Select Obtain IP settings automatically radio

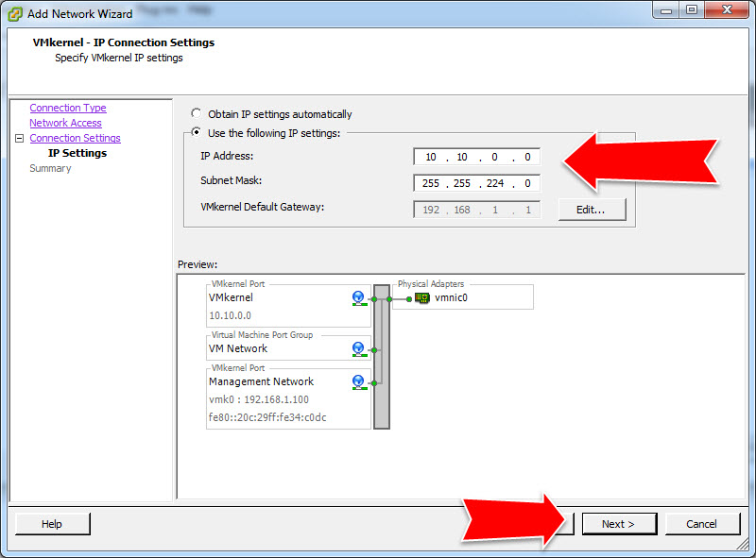coord(196,113)
